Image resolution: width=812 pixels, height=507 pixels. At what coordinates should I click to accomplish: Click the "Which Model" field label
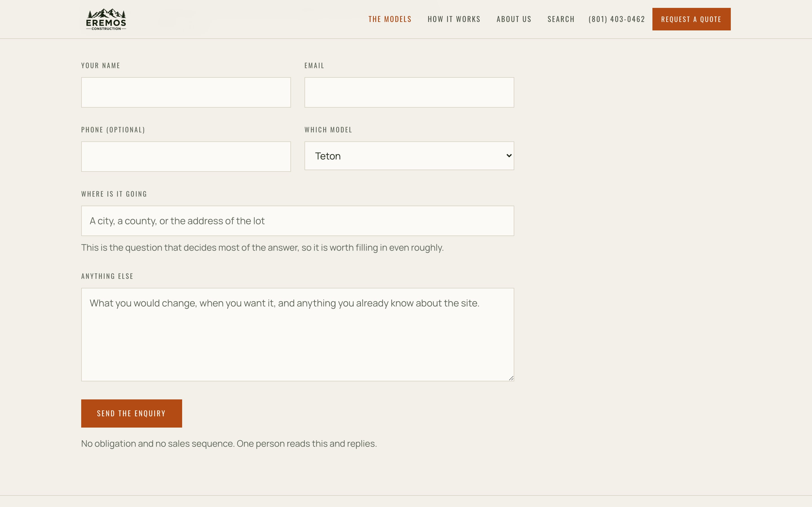point(328,130)
